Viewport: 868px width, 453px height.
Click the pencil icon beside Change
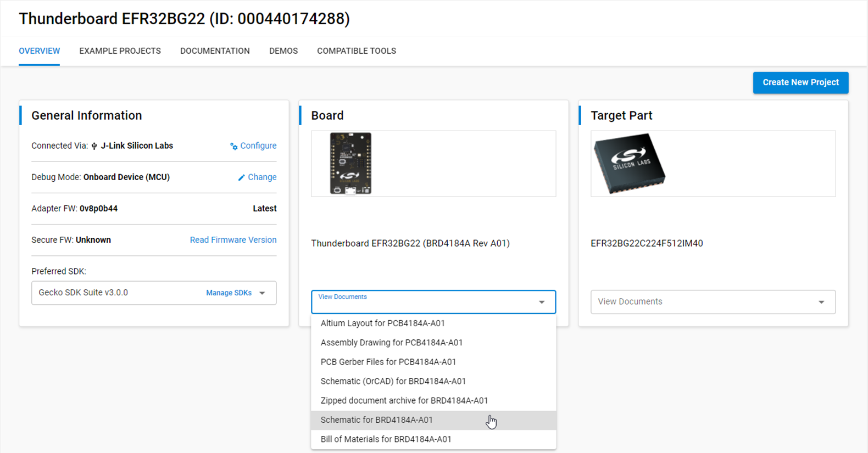241,177
